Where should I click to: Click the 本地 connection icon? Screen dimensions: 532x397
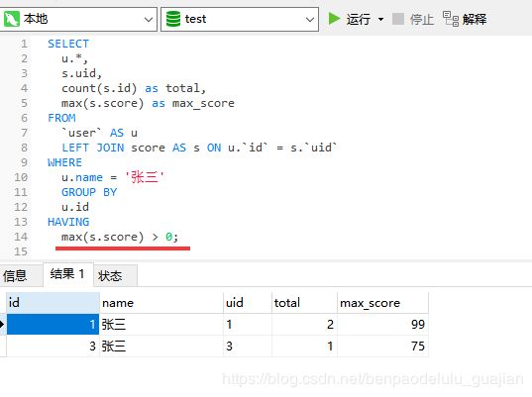click(x=12, y=19)
